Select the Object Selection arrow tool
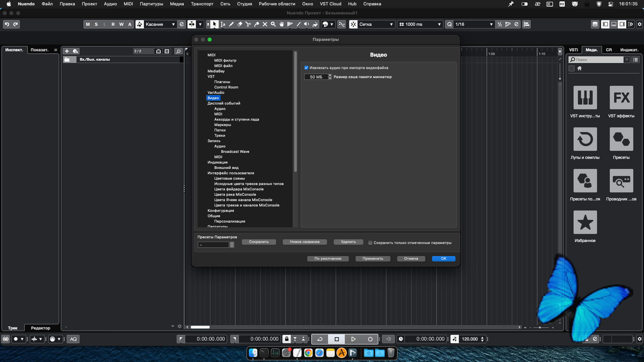Image resolution: width=644 pixels, height=362 pixels. pyautogui.click(x=215, y=24)
